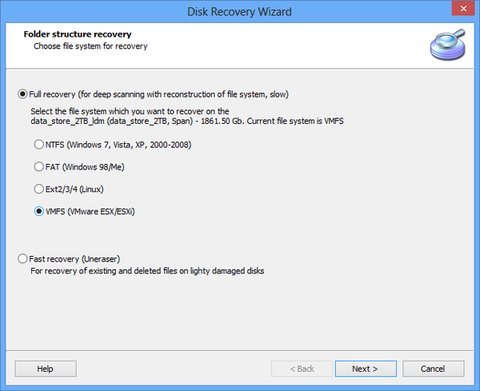Switch to Fast recovery (Uneraser) mode

(x=22, y=259)
